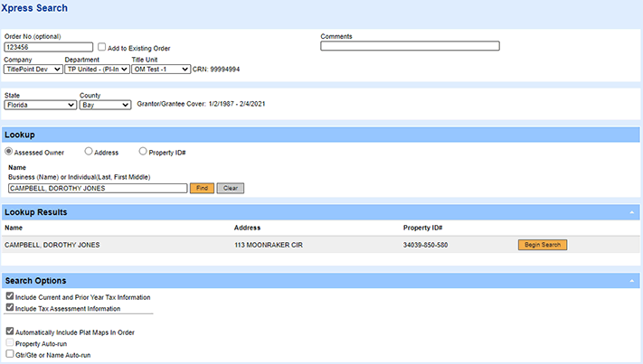Click the Find button

pyautogui.click(x=202, y=188)
